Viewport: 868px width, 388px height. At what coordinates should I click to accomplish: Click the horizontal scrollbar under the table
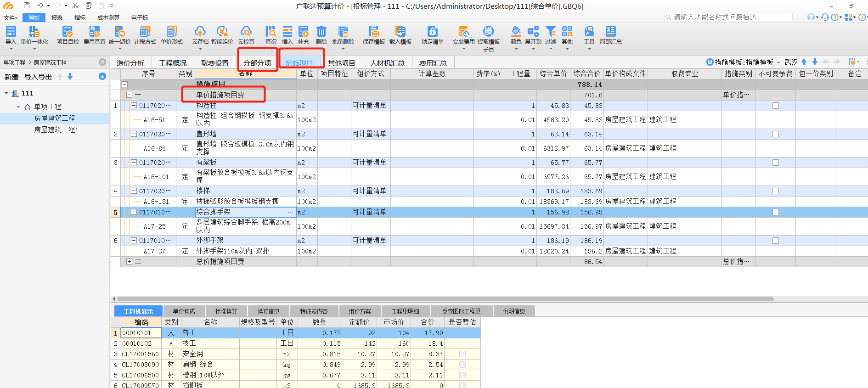point(445,299)
